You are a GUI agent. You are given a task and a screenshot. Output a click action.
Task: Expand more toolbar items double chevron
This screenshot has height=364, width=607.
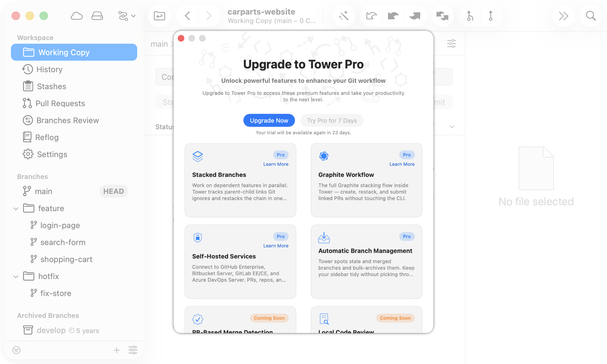click(564, 16)
